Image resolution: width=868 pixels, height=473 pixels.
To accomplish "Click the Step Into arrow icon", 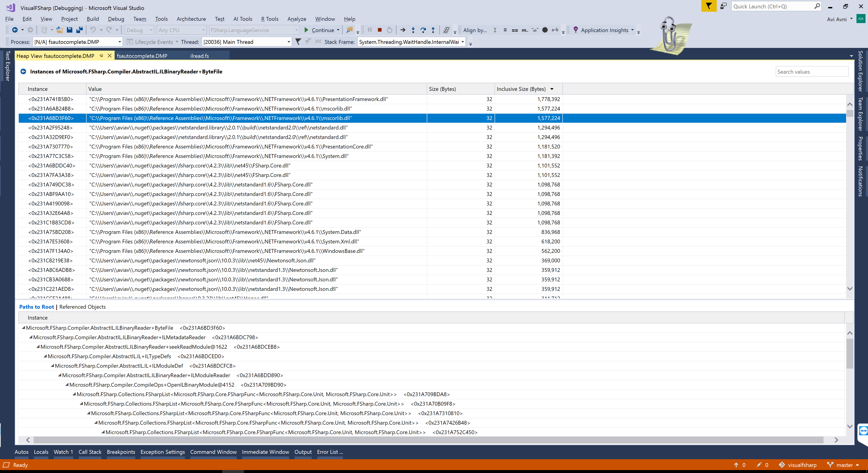I will (413, 30).
